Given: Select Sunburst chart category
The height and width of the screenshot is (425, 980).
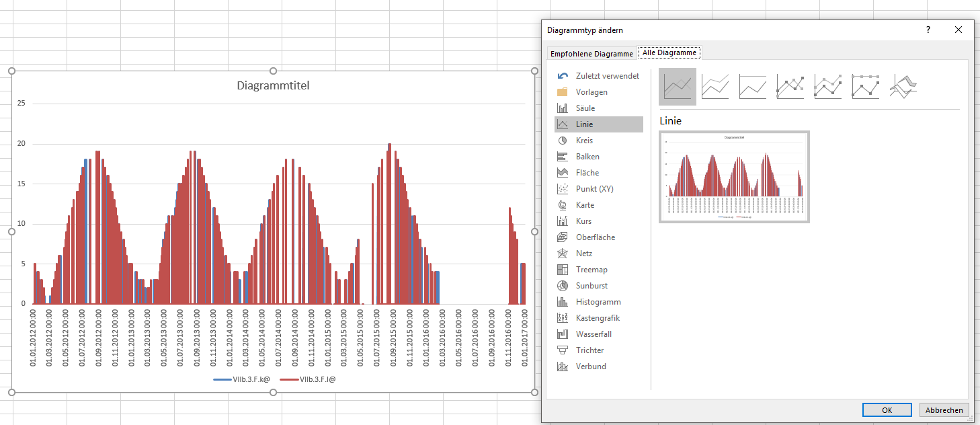Looking at the screenshot, I should 599,286.
